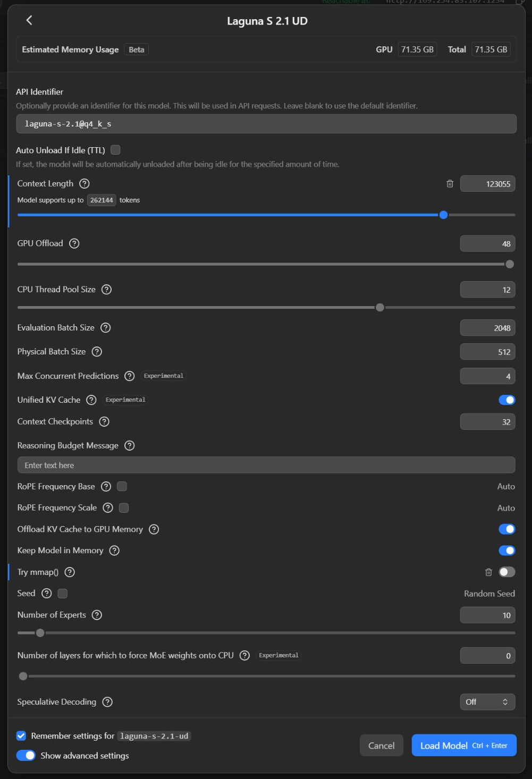Click the 262144 tokens value
The image size is (532, 779).
pos(102,200)
